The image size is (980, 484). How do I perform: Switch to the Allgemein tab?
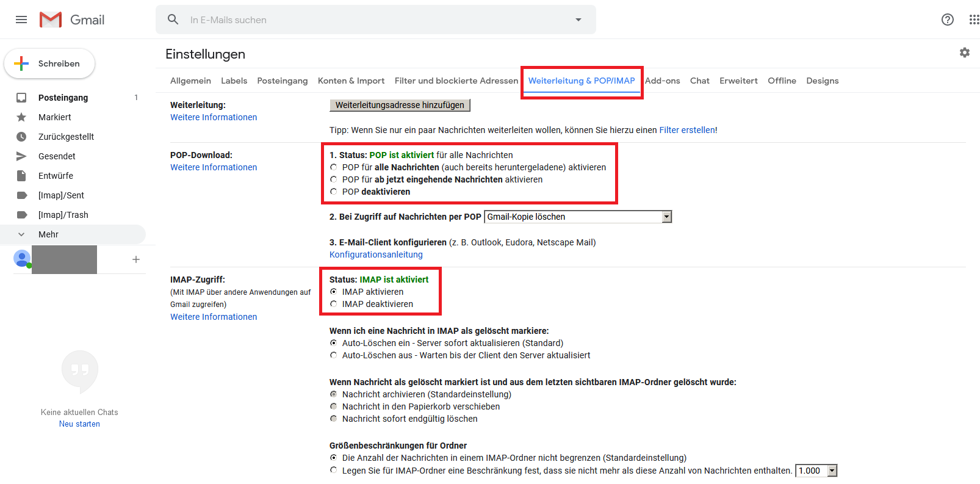coord(190,81)
